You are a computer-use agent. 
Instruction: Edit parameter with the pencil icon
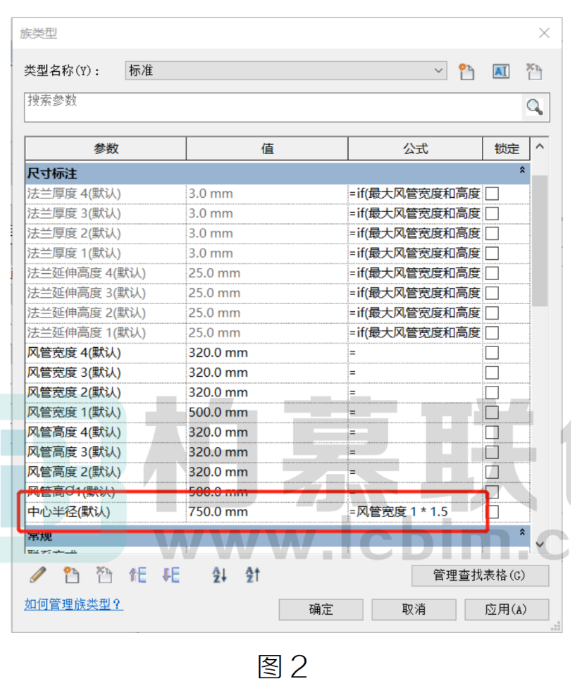[38, 575]
